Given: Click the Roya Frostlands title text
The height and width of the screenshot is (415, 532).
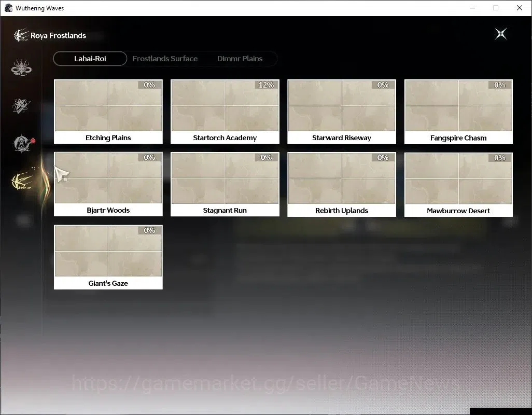Looking at the screenshot, I should coord(59,36).
